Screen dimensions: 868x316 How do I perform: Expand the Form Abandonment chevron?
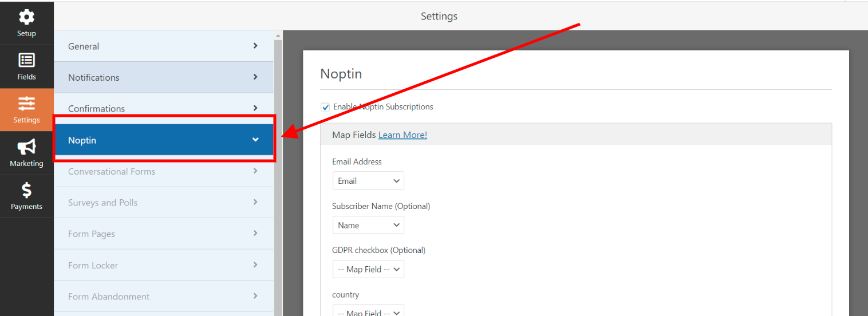tap(255, 295)
